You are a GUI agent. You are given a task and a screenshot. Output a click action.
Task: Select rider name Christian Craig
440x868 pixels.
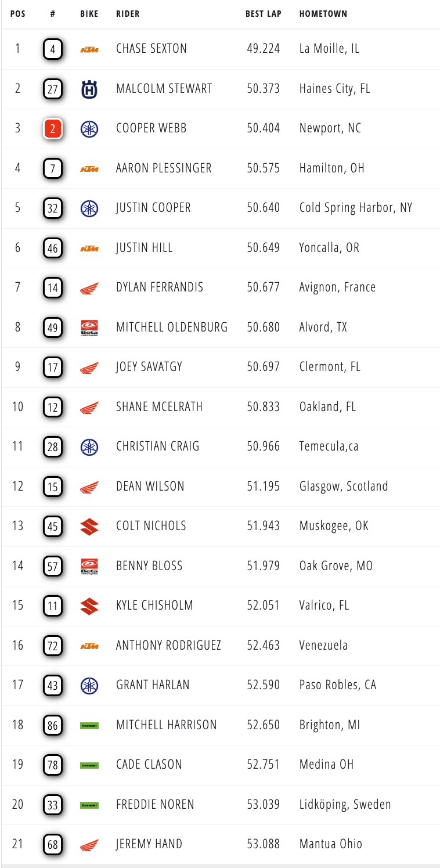click(x=158, y=446)
